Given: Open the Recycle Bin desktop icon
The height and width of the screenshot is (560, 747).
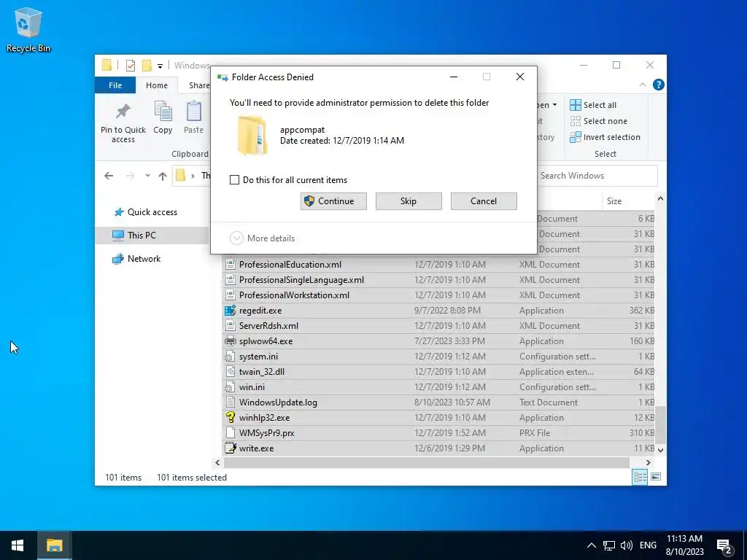Looking at the screenshot, I should coord(28,29).
